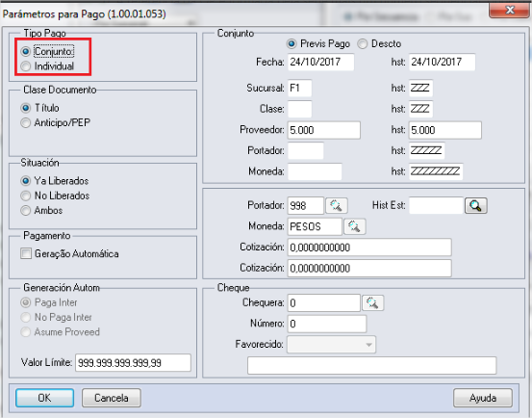The width and height of the screenshot is (532, 418).
Task: Click Fecha start date field
Action: (320, 62)
